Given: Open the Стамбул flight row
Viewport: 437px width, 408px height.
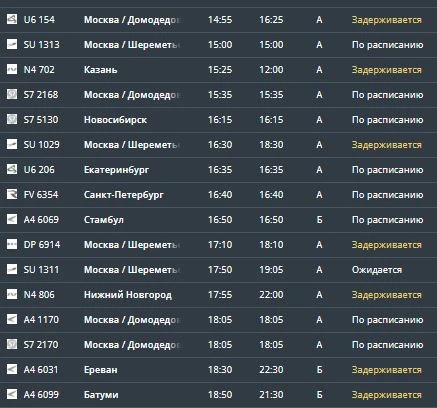Looking at the screenshot, I should tap(218, 220).
